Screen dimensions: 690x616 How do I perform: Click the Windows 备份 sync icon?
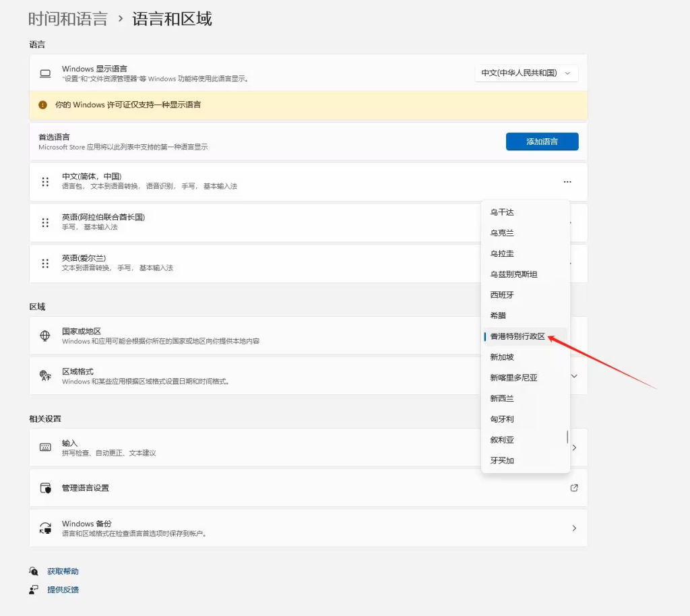(x=45, y=528)
